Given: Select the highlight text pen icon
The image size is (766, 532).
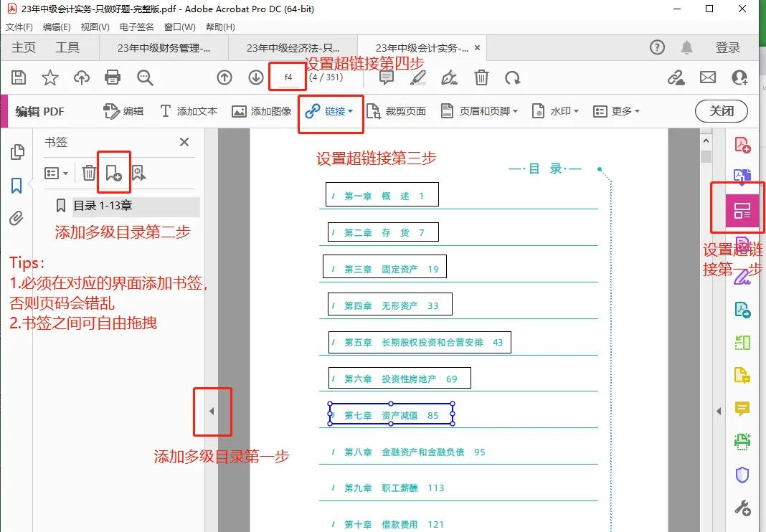Looking at the screenshot, I should 417,77.
